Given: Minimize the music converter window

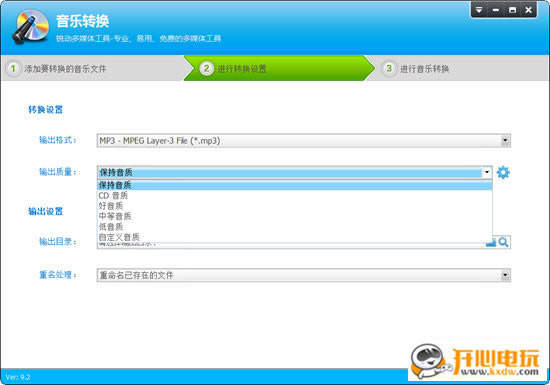Looking at the screenshot, I should tap(496, 10).
